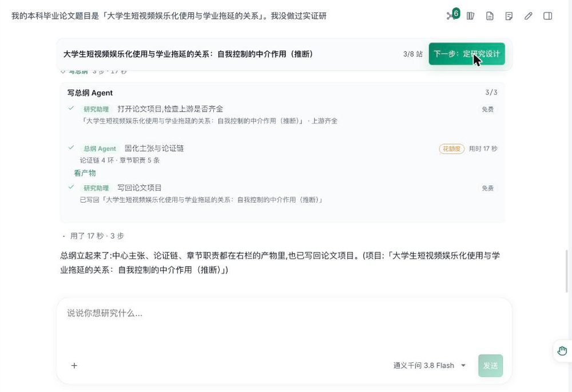Open the branch graph icon with badge 6

coord(452,15)
